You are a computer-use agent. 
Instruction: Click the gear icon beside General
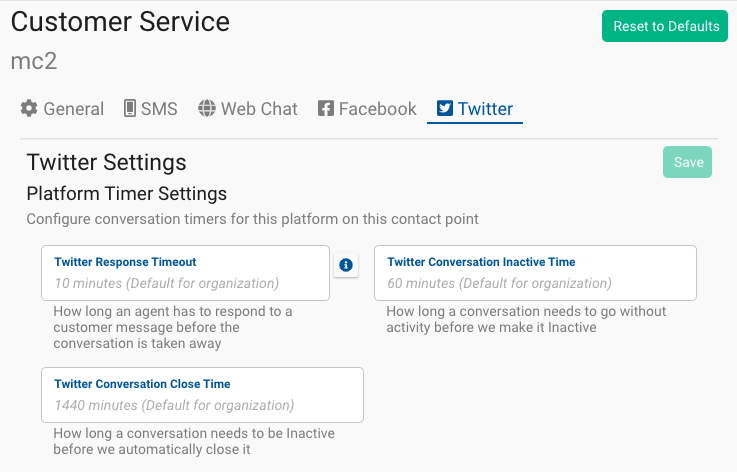coord(29,108)
